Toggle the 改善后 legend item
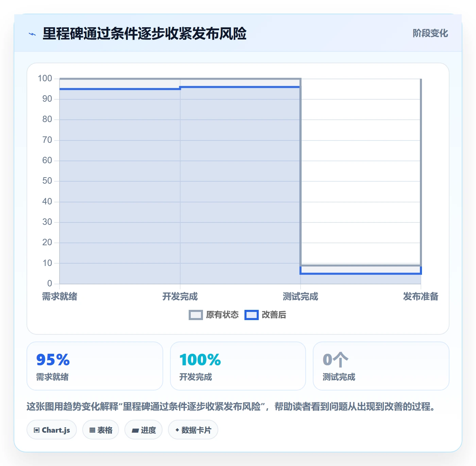The height and width of the screenshot is (466, 476). tap(266, 315)
